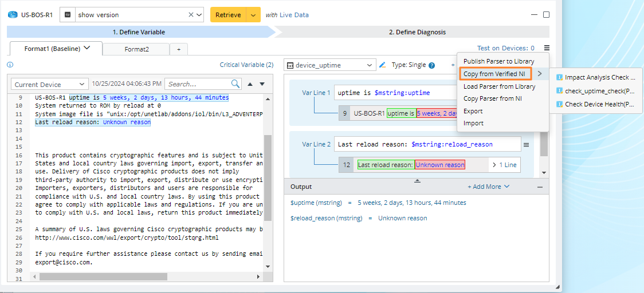Open Var Line 2 hamburger menu

(526, 145)
